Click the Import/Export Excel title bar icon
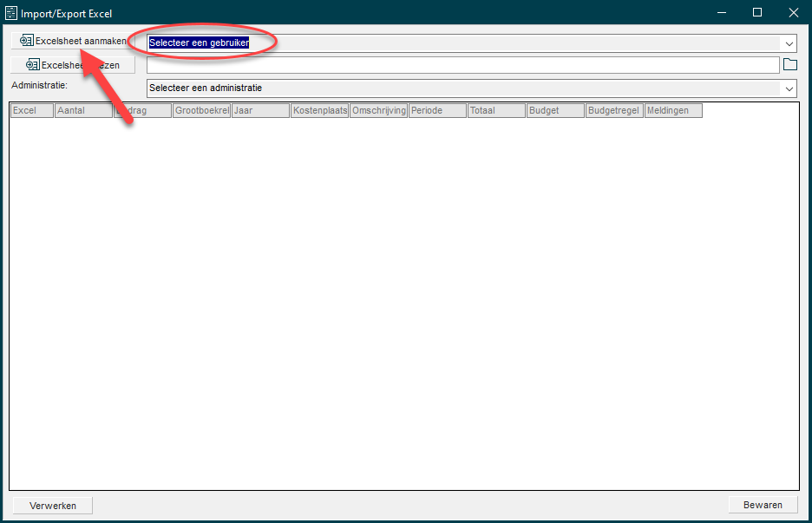 tap(12, 13)
